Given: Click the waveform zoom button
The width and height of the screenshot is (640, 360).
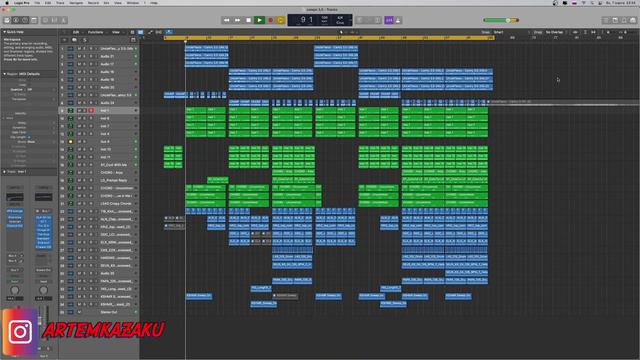Looking at the screenshot, I should [x=575, y=32].
